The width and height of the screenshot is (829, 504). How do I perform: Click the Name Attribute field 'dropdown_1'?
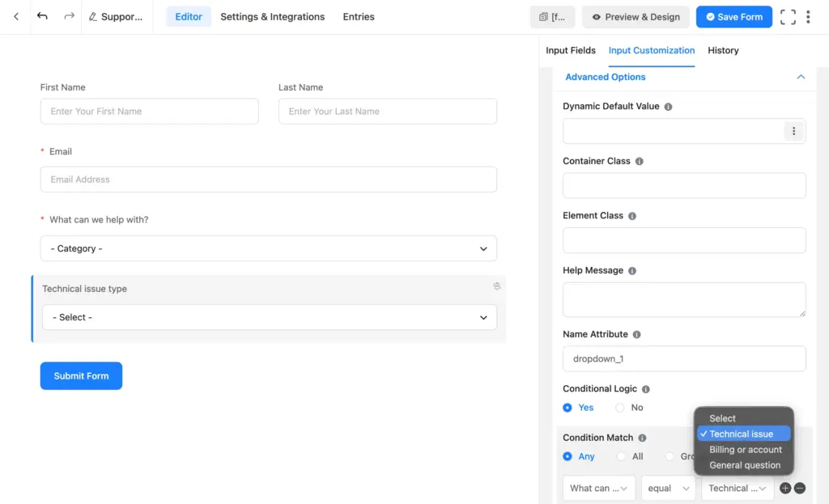(684, 358)
